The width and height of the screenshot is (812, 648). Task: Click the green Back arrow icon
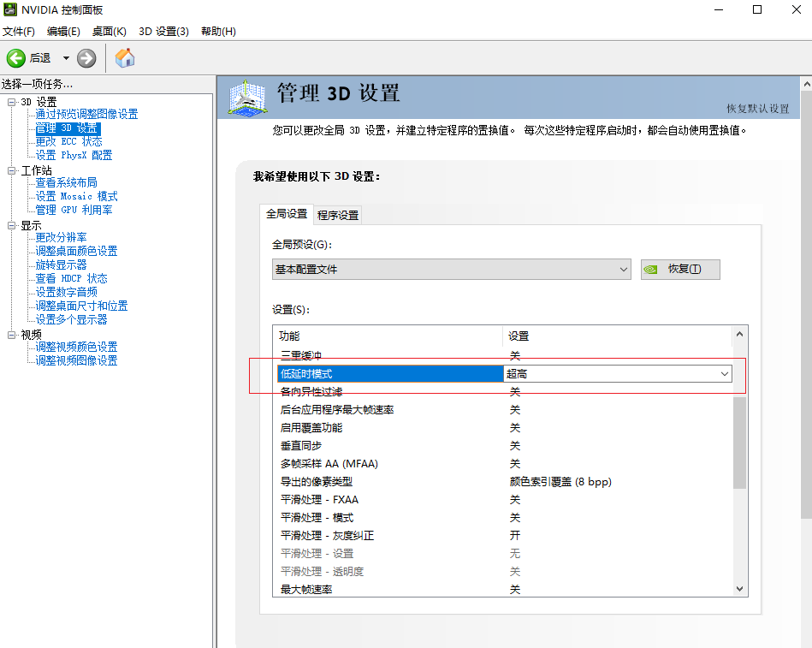click(15, 58)
